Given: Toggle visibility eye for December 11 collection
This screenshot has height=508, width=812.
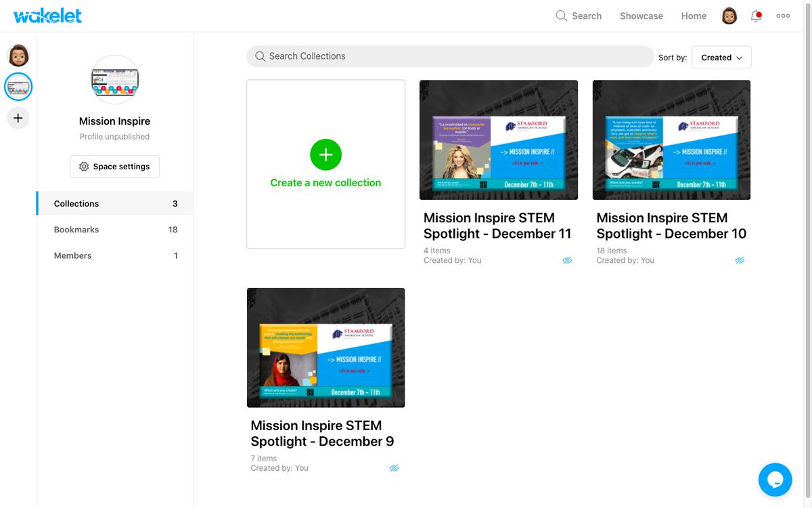Looking at the screenshot, I should (x=567, y=260).
